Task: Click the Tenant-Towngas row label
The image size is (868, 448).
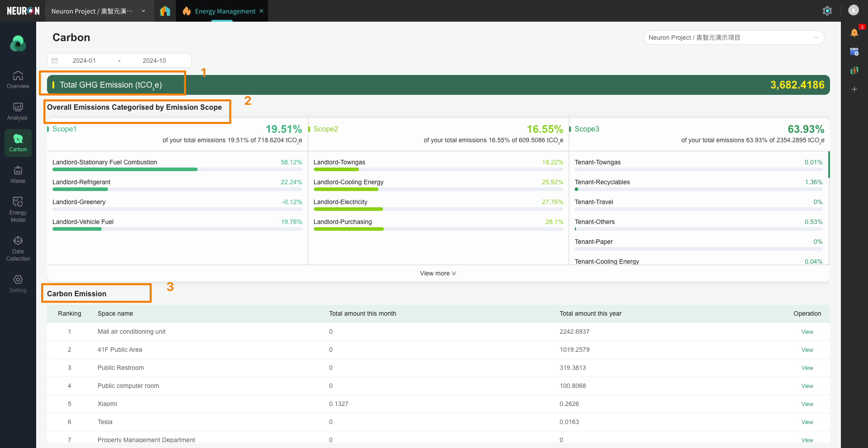Action: (x=598, y=162)
